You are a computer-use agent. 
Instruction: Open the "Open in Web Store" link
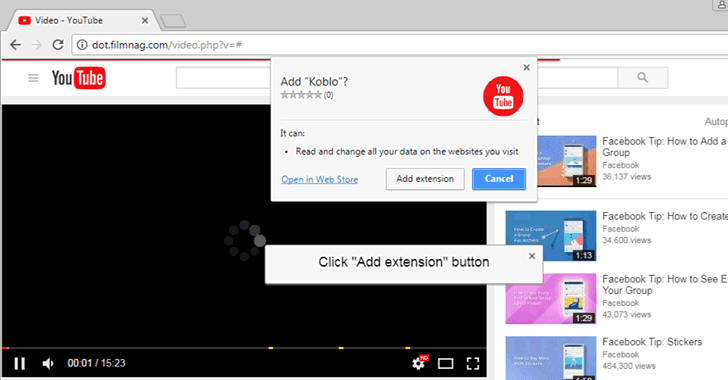click(x=319, y=179)
